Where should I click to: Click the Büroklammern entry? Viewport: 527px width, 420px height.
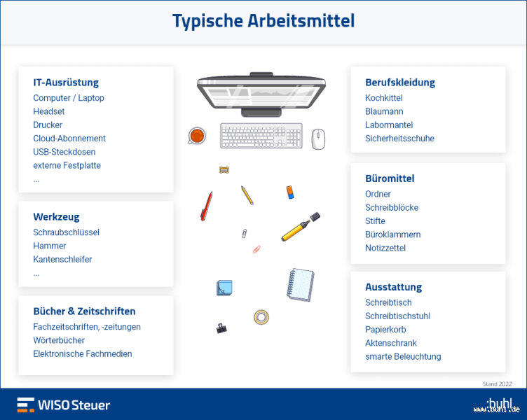tap(393, 234)
